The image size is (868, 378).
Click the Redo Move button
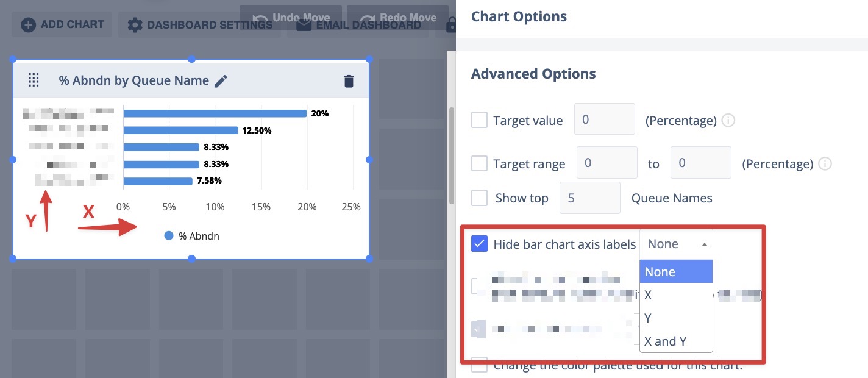coord(399,18)
